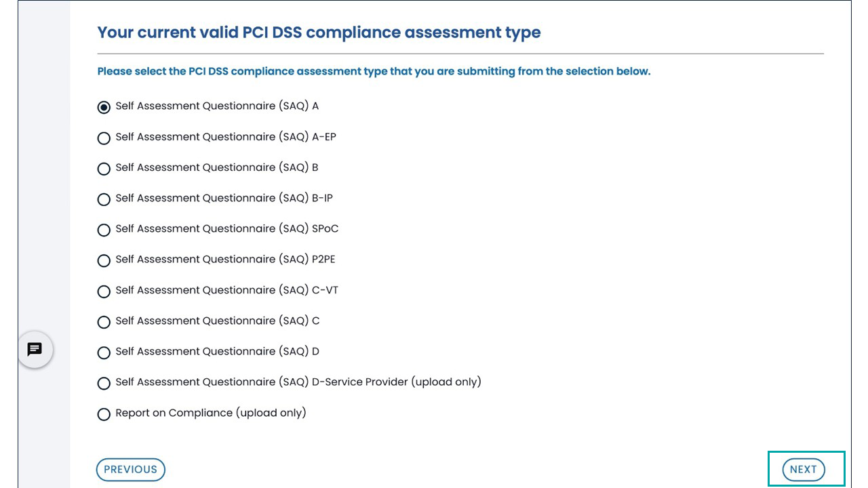Choose SAQ D-Service Provider upload option
This screenshot has height=488, width=868.
[x=104, y=383]
